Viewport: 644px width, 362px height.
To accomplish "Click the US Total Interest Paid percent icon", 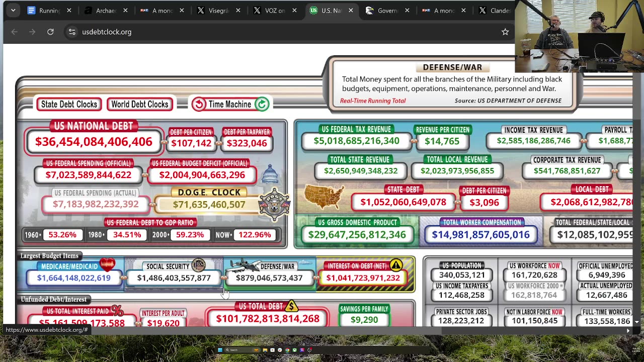I will click(117, 310).
